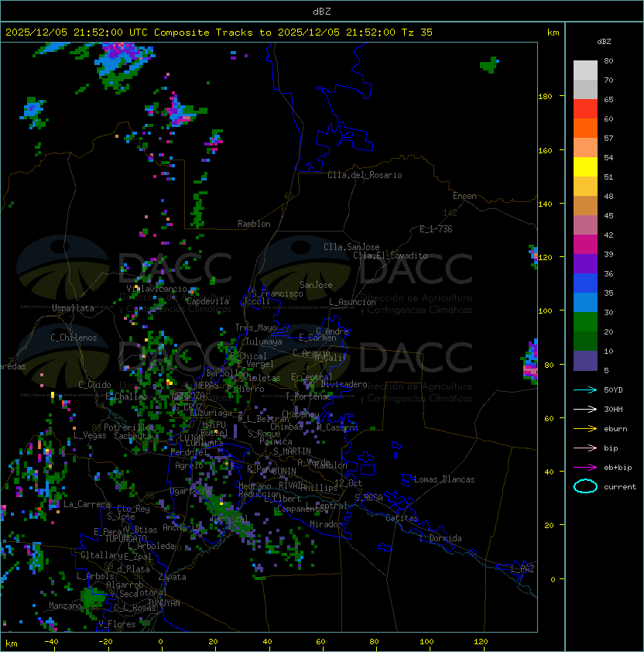Click the magenta eb+bip arrow symbol
644x652 pixels.
[585, 468]
